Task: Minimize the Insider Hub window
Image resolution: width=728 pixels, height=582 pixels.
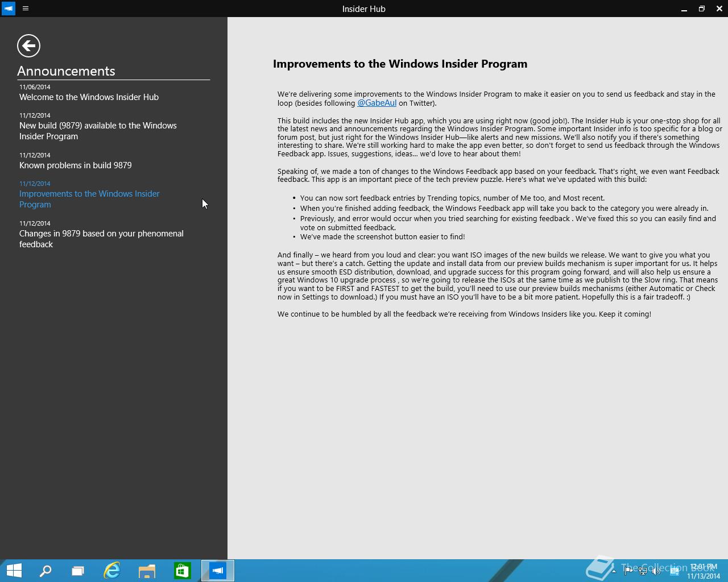Action: (684, 9)
